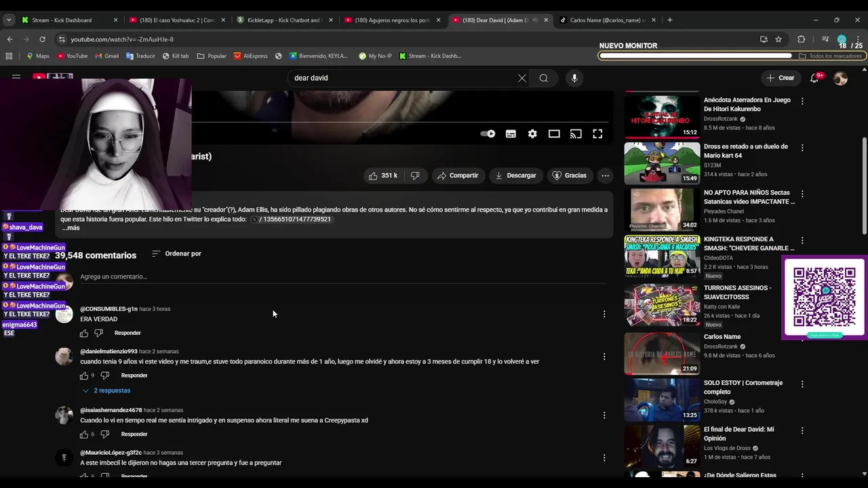Dislike the isaiashernandez4678 comment
The image size is (868, 488).
[x=105, y=434]
